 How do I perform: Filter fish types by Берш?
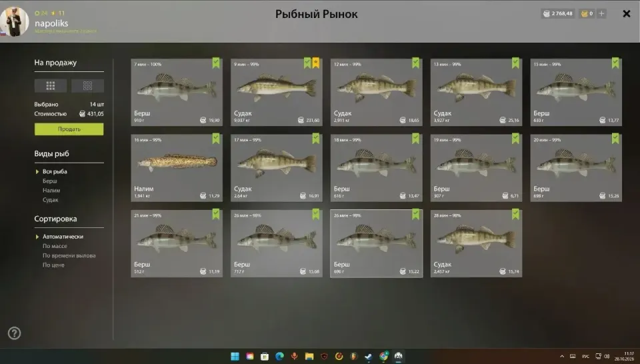coord(50,181)
